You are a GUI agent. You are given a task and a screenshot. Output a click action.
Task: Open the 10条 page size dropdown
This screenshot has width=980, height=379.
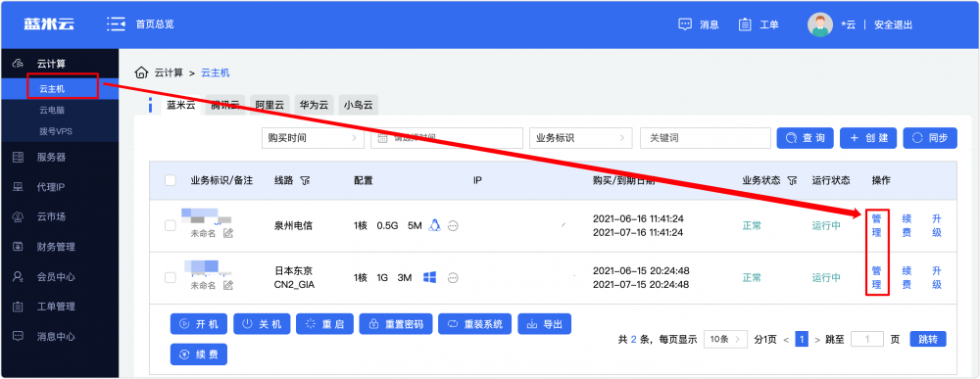[x=725, y=340]
